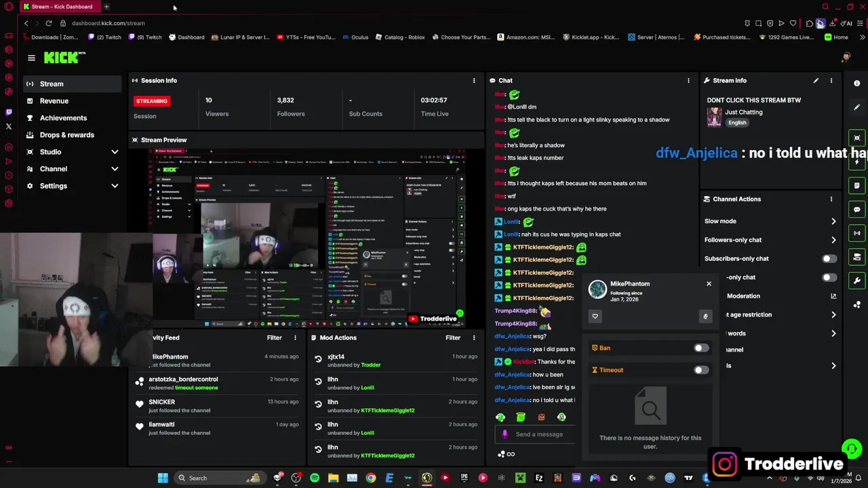Click the English language tag
Viewport: 868px width, 488px height.
pyautogui.click(x=737, y=123)
